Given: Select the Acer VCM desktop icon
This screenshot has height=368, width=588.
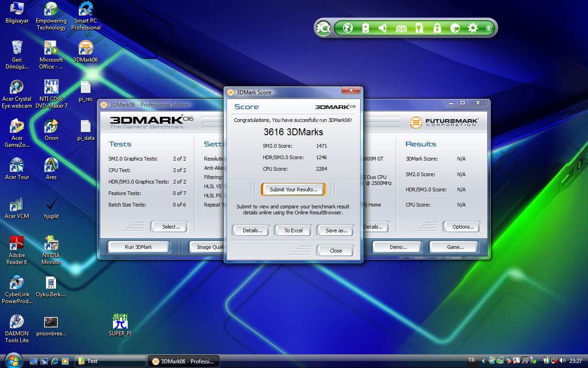Looking at the screenshot, I should tap(17, 208).
